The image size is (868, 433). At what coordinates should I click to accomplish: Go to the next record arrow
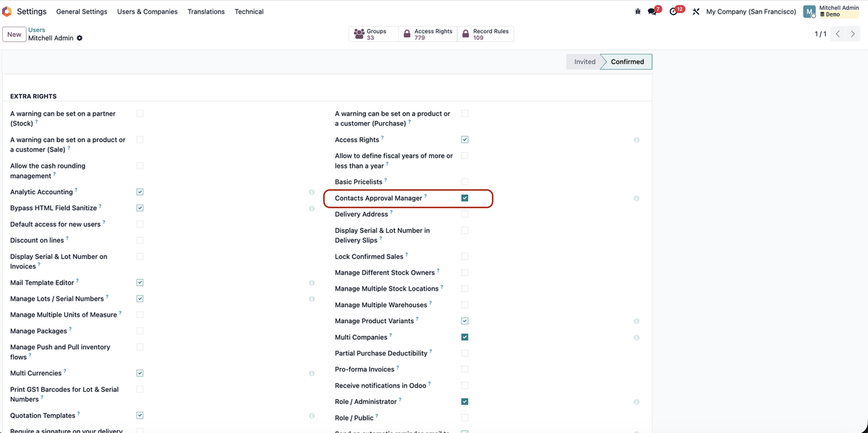click(x=854, y=34)
